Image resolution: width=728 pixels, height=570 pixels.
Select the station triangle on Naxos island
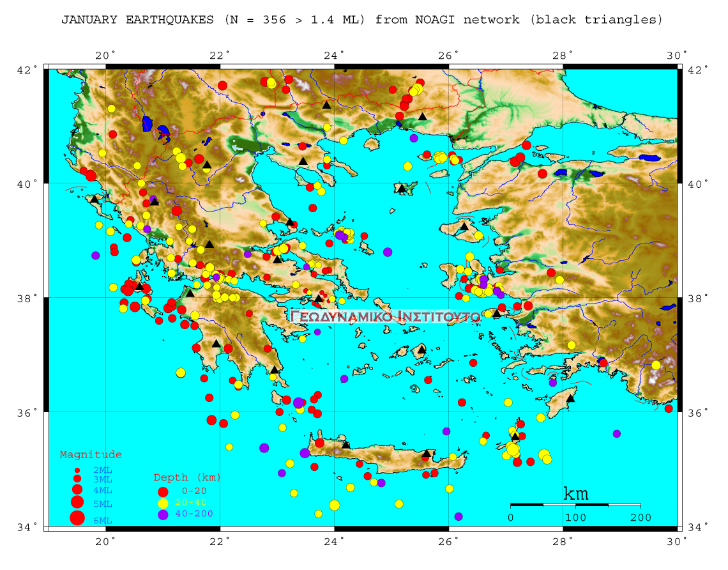coord(421,350)
